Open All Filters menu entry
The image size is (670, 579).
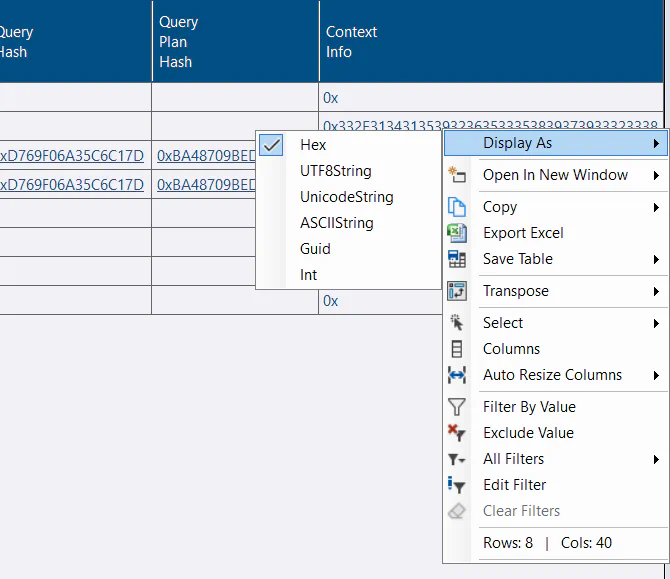pyautogui.click(x=555, y=459)
